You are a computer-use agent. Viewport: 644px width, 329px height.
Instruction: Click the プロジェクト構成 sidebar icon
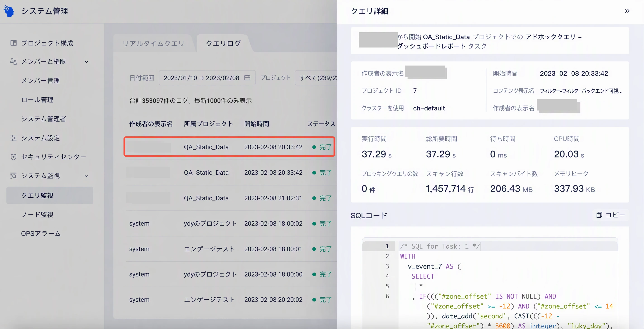14,43
